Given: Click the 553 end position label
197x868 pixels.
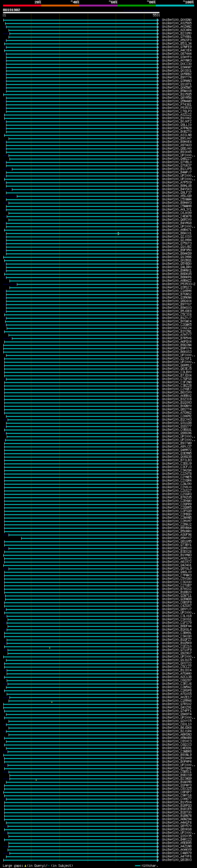Looking at the screenshot, I should click(x=155, y=15).
